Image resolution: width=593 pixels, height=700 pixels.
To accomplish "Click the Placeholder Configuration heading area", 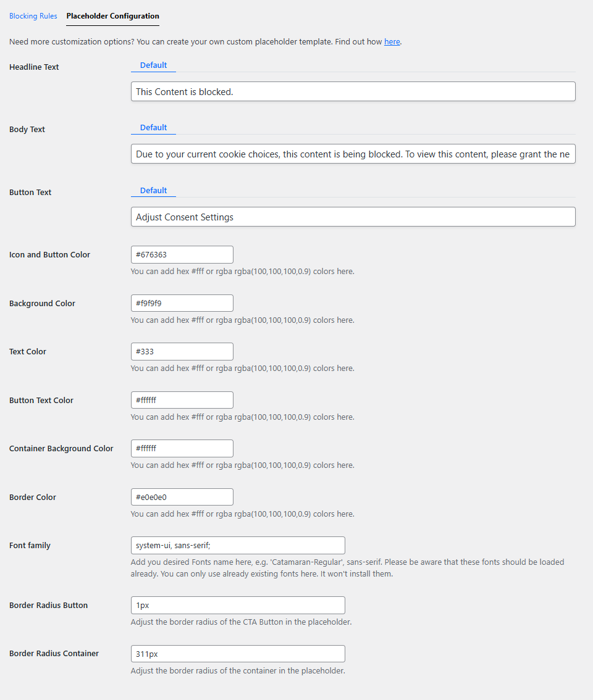I will tap(112, 16).
